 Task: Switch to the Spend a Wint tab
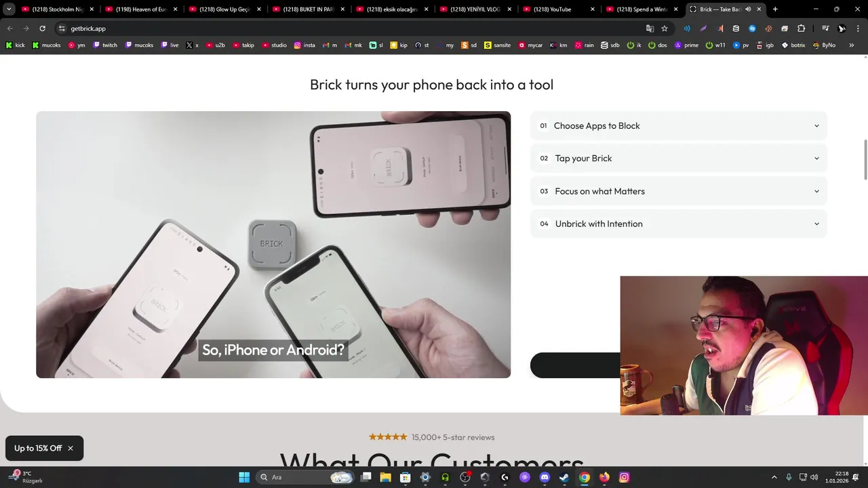coord(642,9)
